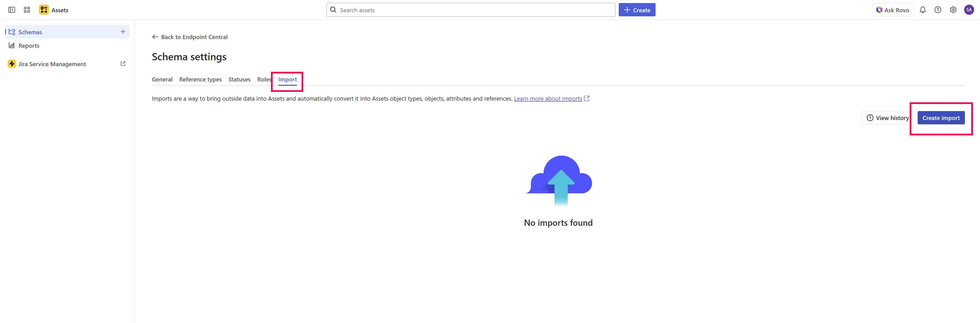This screenshot has height=323, width=980.
Task: Open the help question mark icon
Action: [937, 10]
